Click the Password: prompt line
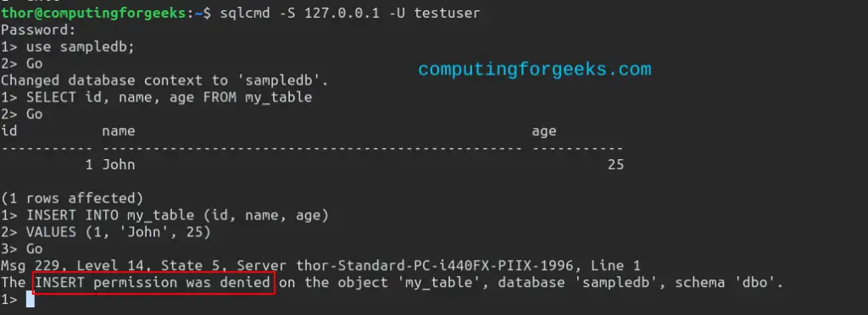Image resolution: width=868 pixels, height=315 pixels. point(38,30)
